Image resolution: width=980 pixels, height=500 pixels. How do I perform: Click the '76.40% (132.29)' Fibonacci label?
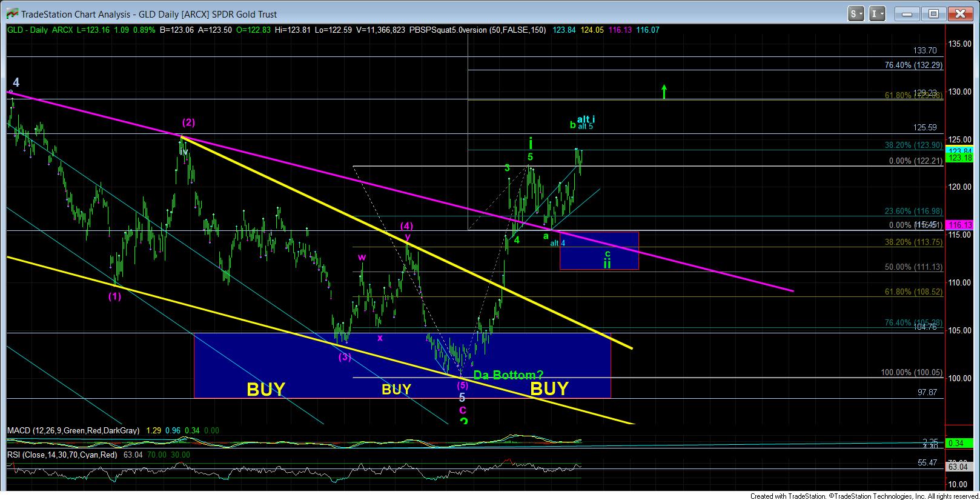tap(913, 65)
